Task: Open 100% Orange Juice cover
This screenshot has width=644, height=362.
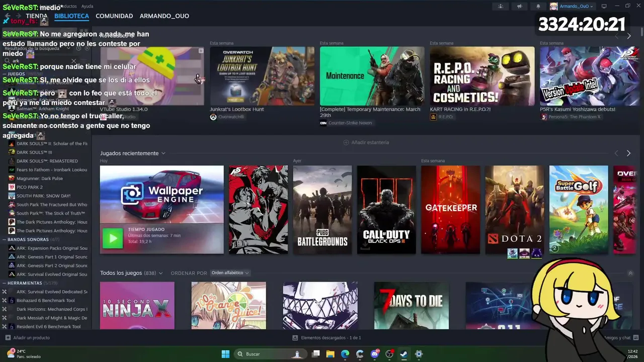Action: pos(228,306)
